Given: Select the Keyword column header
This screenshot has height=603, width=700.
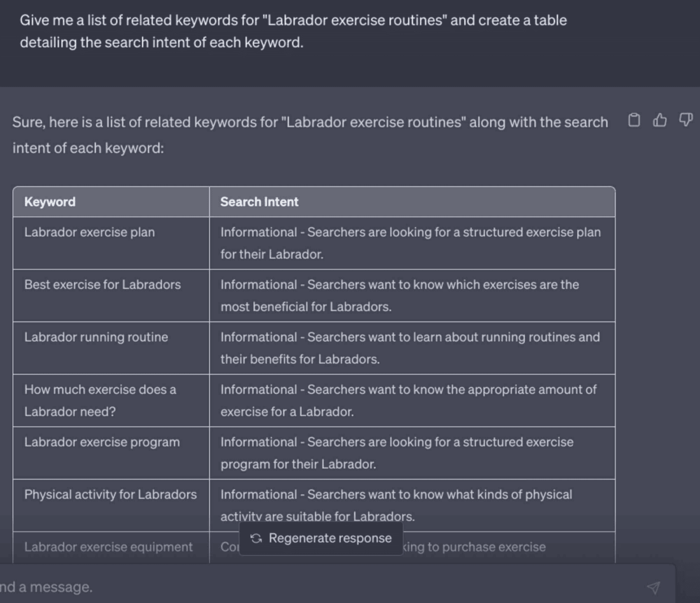Looking at the screenshot, I should 50,201.
